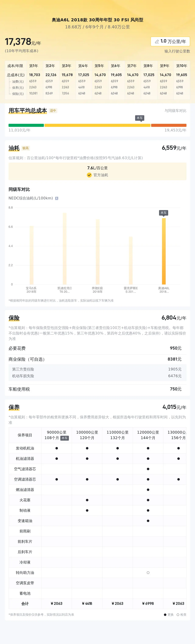
Task: Select the 凯迪拉克CT6 fuel bar
Action: [65, 249]
